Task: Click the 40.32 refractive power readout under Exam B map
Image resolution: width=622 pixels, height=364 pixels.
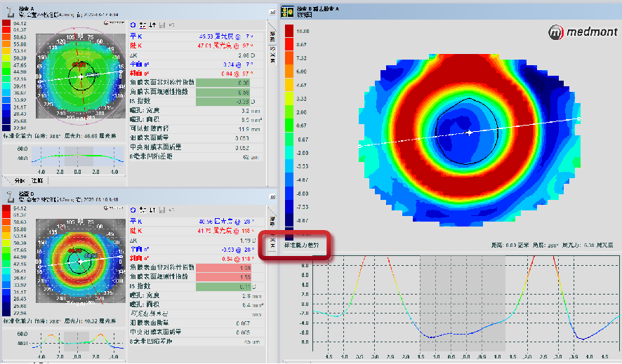Action: pos(91,321)
